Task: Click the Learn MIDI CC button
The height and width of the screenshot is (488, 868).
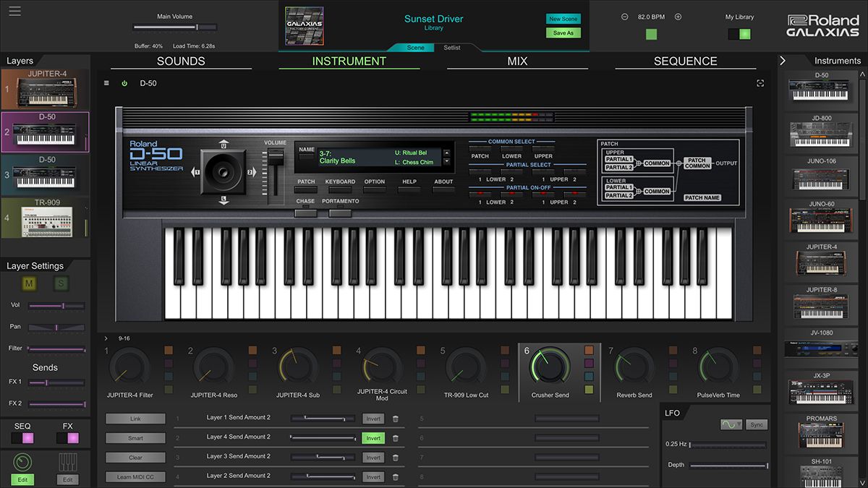Action: [135, 477]
